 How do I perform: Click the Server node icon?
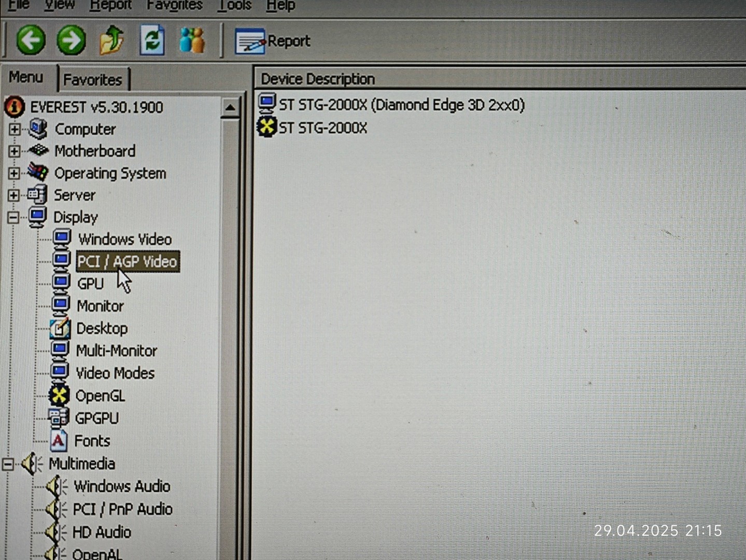(x=37, y=195)
